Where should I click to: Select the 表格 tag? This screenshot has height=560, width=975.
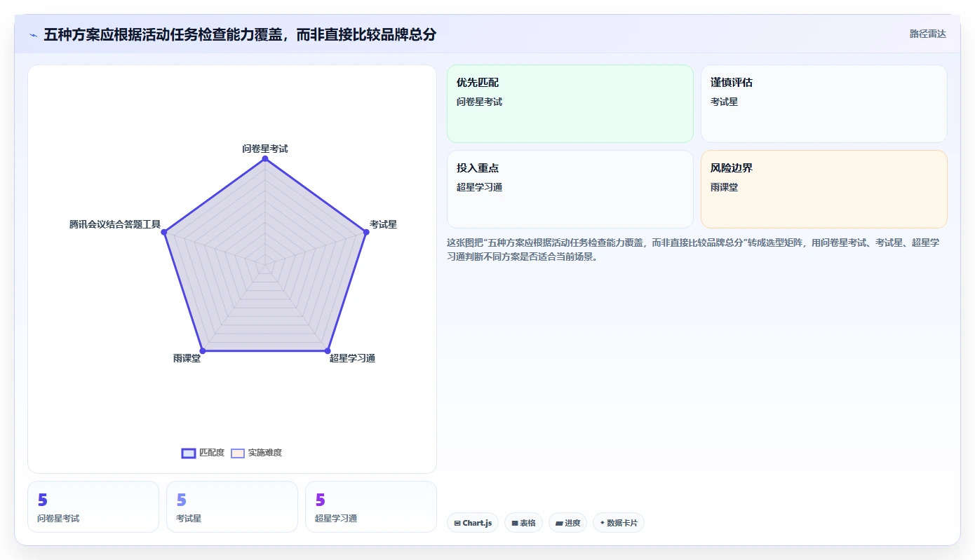(523, 523)
